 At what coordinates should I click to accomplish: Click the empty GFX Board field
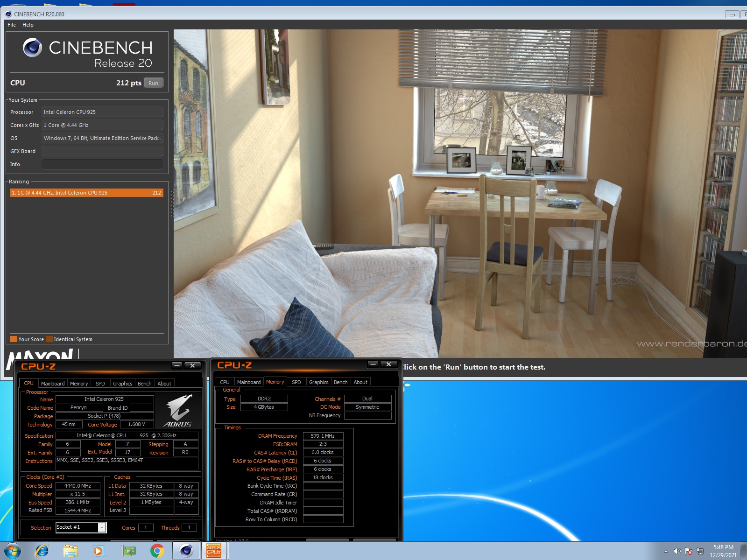coord(102,151)
